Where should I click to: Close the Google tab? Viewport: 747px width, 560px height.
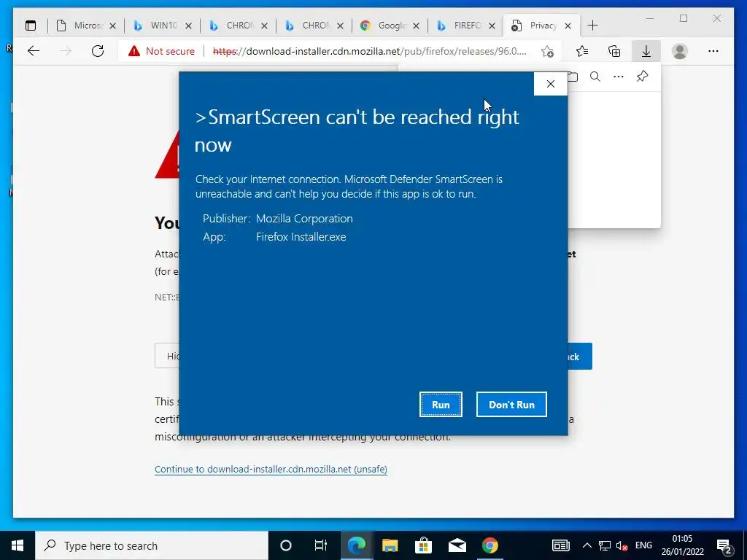tap(416, 26)
